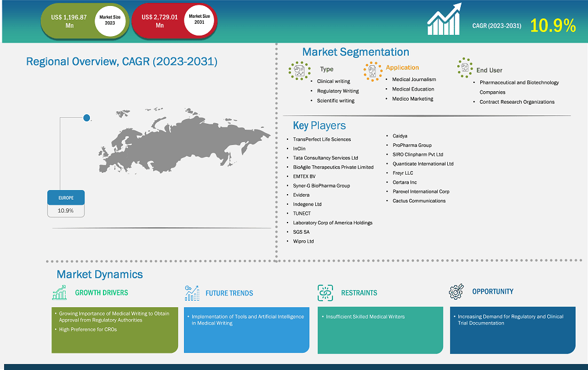Click Growing Importance of Medical Writing bullet

point(114,317)
